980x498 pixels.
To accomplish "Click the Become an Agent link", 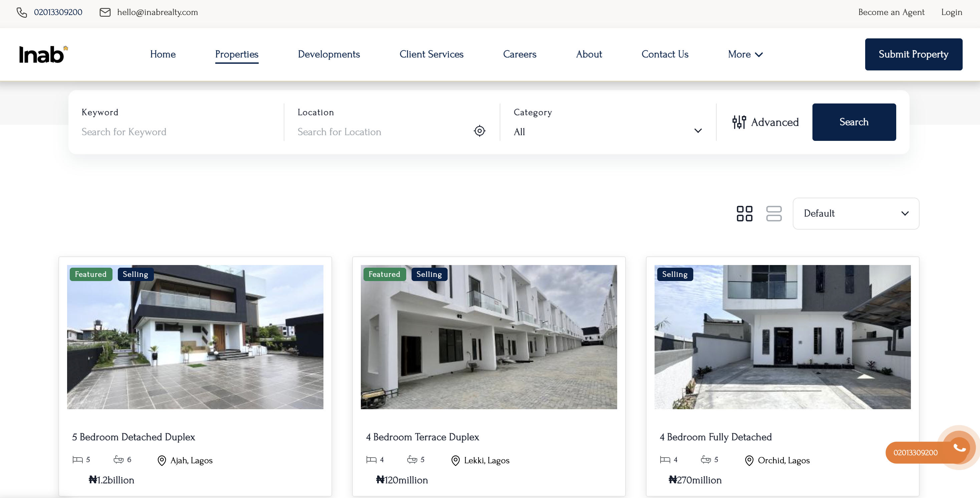I will (x=891, y=12).
